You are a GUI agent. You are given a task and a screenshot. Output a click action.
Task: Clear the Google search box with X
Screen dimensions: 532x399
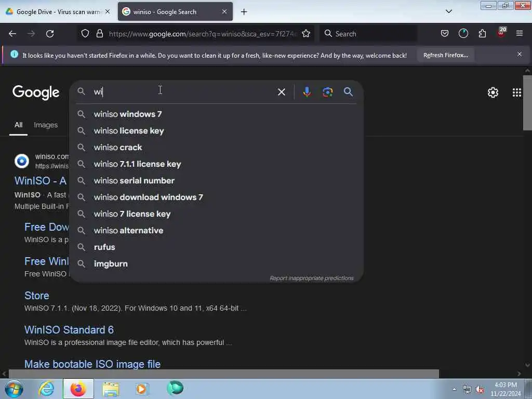pyautogui.click(x=281, y=92)
